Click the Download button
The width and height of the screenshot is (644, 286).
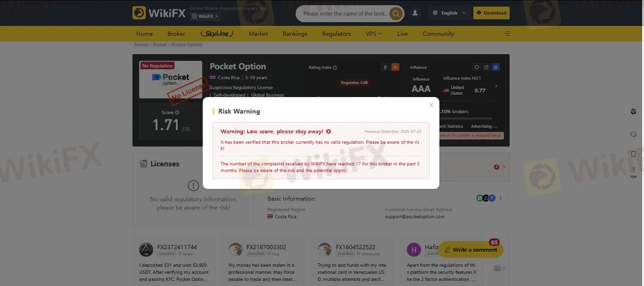coord(491,13)
